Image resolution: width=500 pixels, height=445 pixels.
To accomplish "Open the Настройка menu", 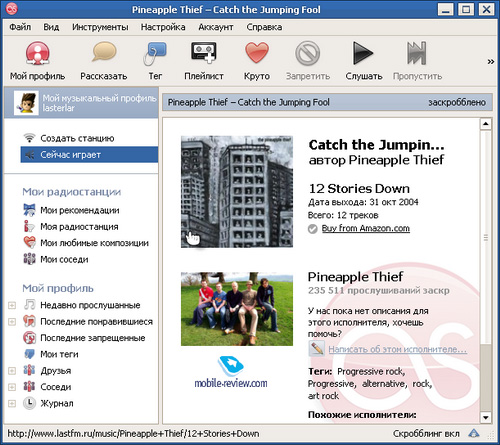I will 163,27.
